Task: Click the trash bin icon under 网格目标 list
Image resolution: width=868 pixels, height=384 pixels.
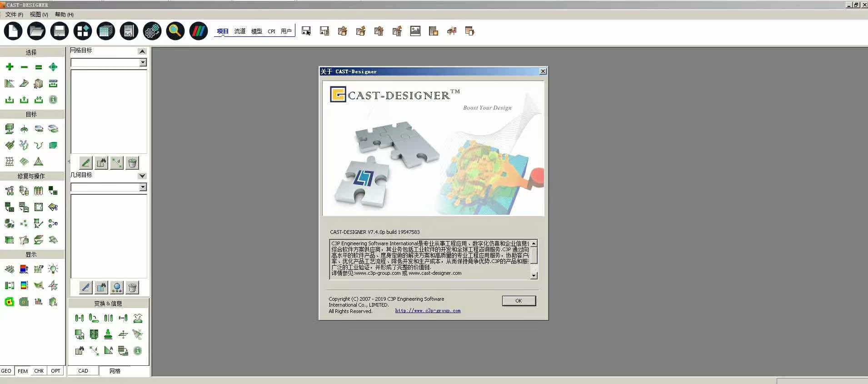Action: point(132,163)
